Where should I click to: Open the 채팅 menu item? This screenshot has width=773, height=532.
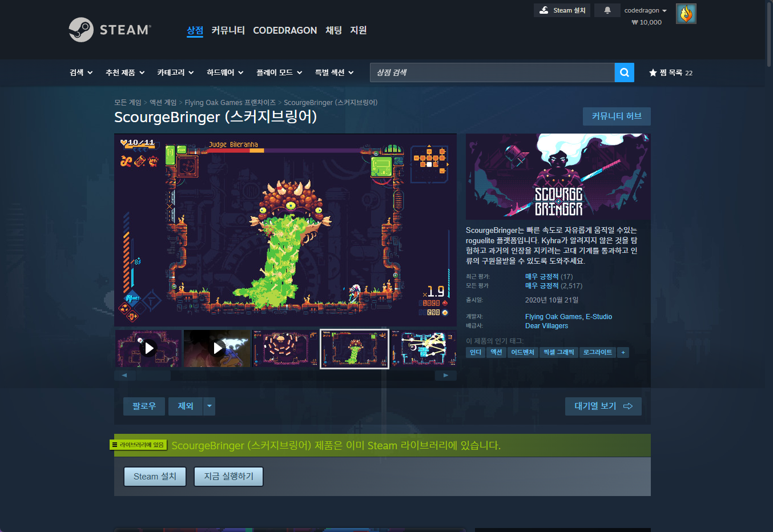point(333,30)
